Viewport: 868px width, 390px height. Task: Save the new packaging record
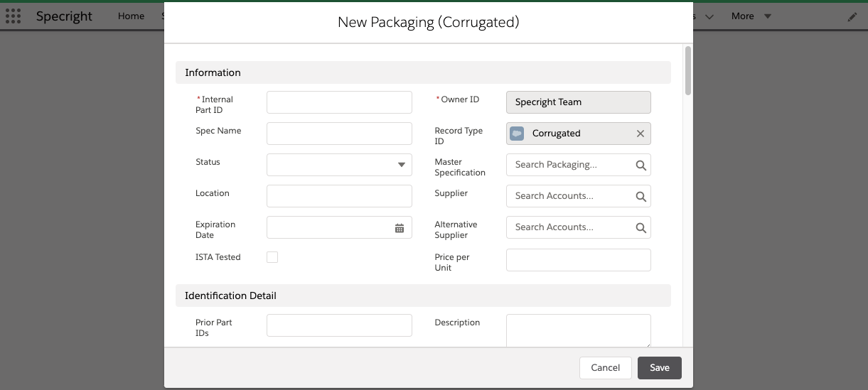659,367
